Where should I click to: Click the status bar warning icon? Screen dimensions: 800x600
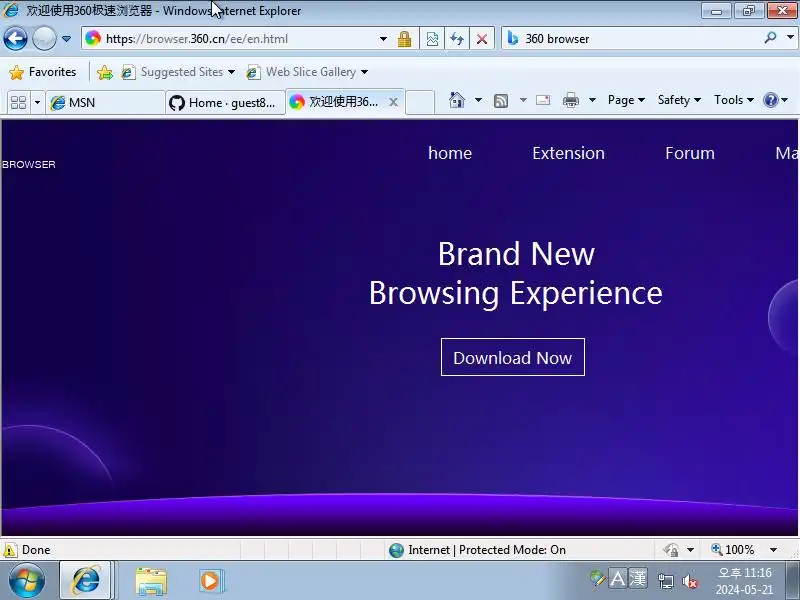point(10,550)
